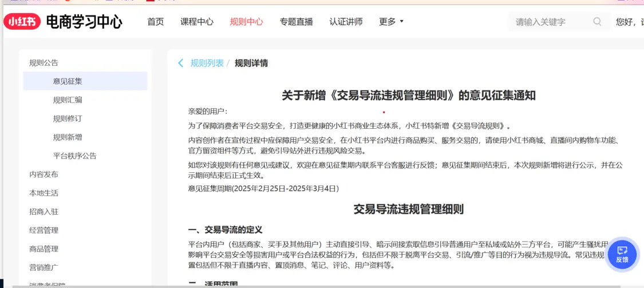Click the back chevron before 规则列表
Image resolution: width=644 pixels, height=288 pixels.
coord(180,64)
